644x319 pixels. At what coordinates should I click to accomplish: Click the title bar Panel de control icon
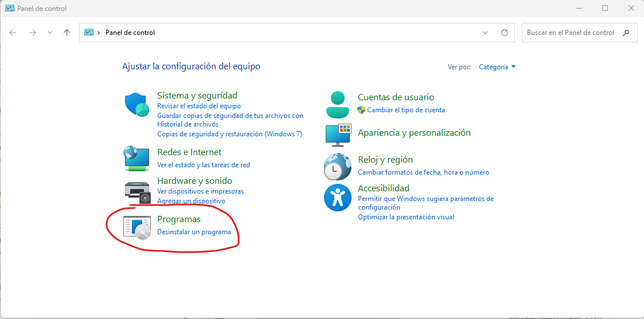(x=10, y=8)
